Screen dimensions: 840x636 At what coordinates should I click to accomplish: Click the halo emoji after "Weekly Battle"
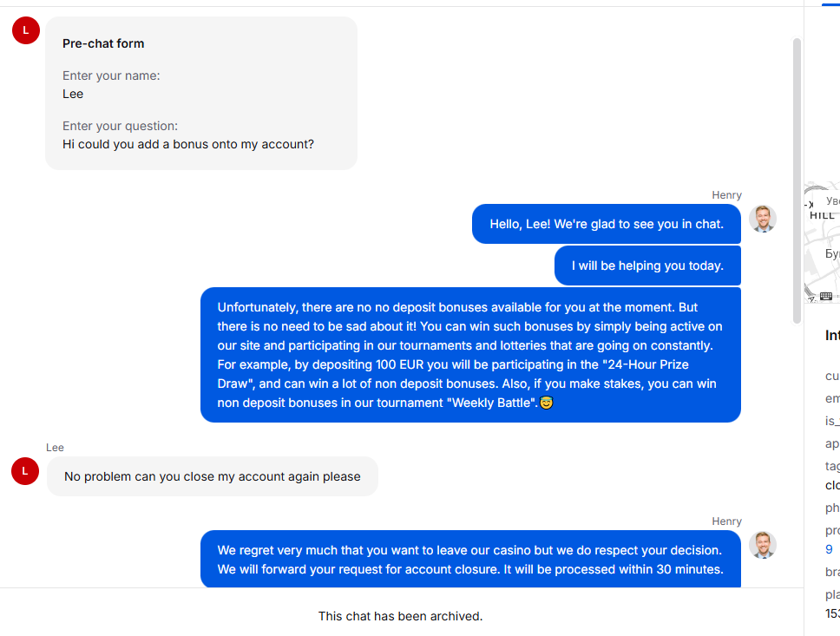coord(547,403)
